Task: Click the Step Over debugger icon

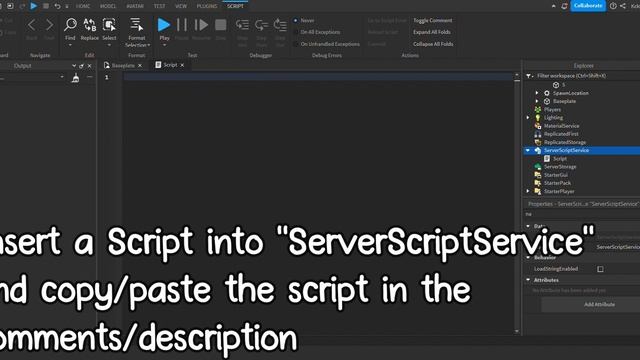Action: (261, 25)
